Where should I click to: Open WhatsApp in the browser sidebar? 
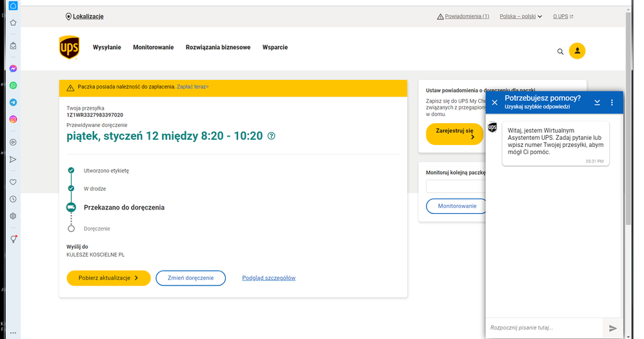[x=13, y=86]
